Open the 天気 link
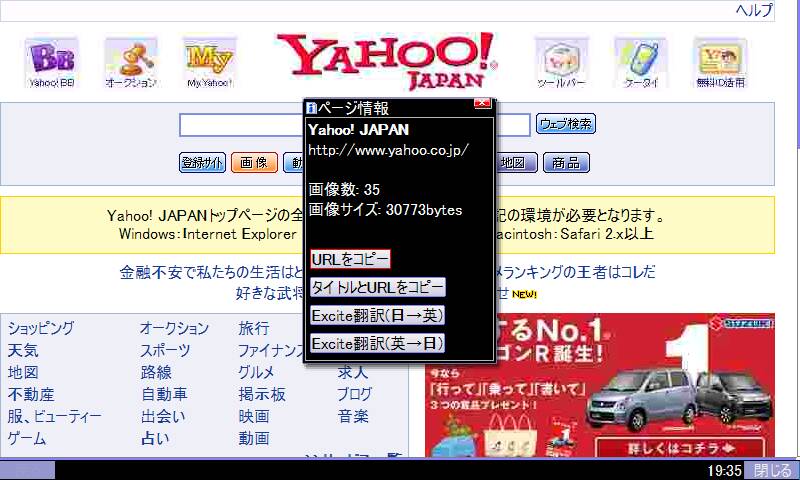 (23, 350)
